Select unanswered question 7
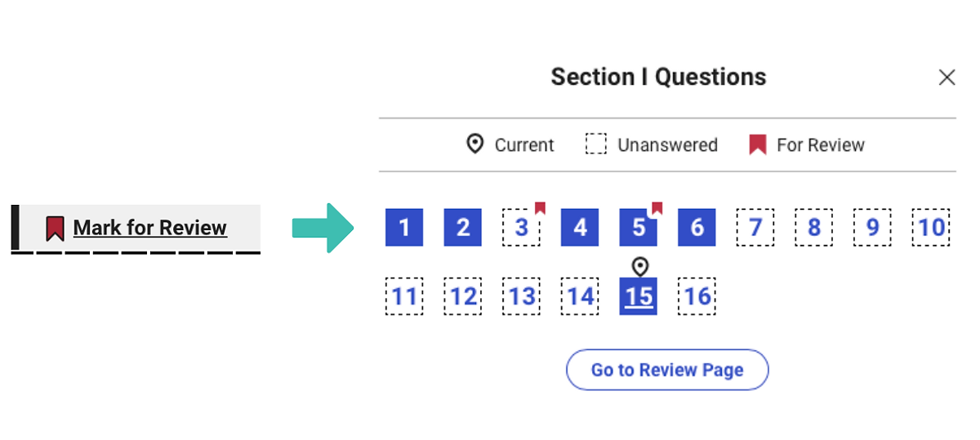This screenshot has height=440, width=980. [x=755, y=227]
